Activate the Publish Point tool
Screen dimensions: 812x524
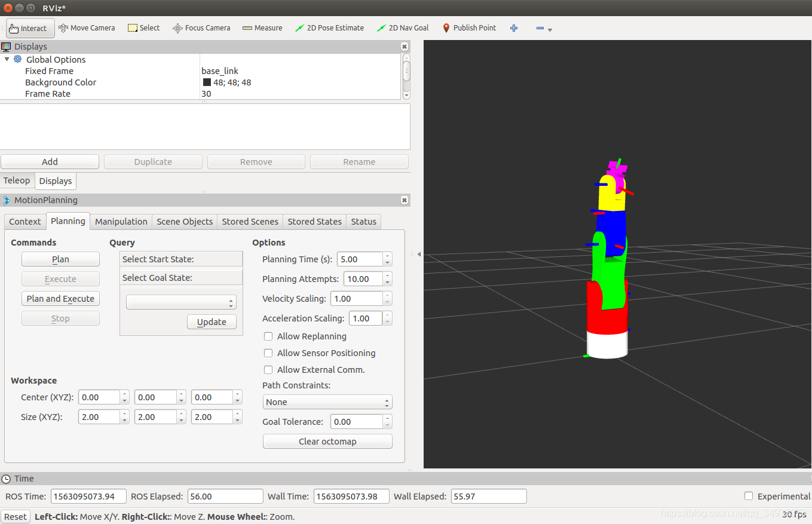469,28
